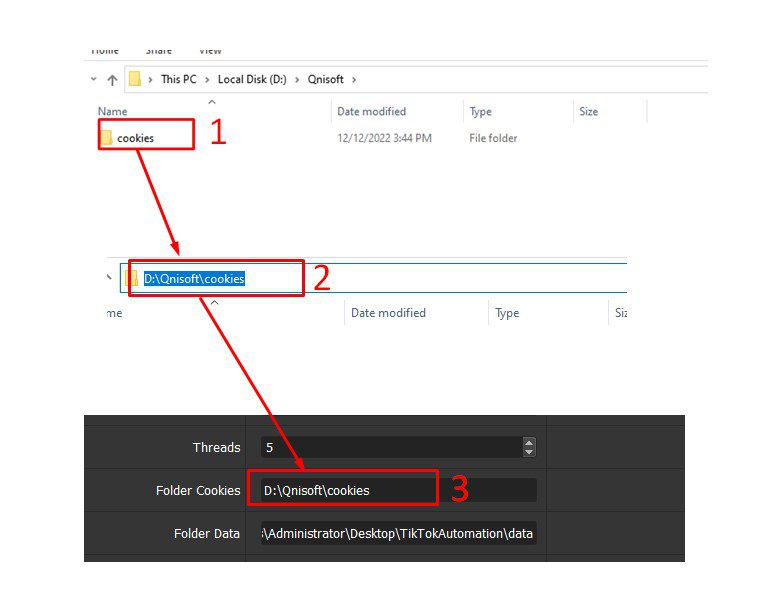Image resolution: width=777 pixels, height=592 pixels.
Task: Increase Threads value with up arrow
Action: point(529,443)
